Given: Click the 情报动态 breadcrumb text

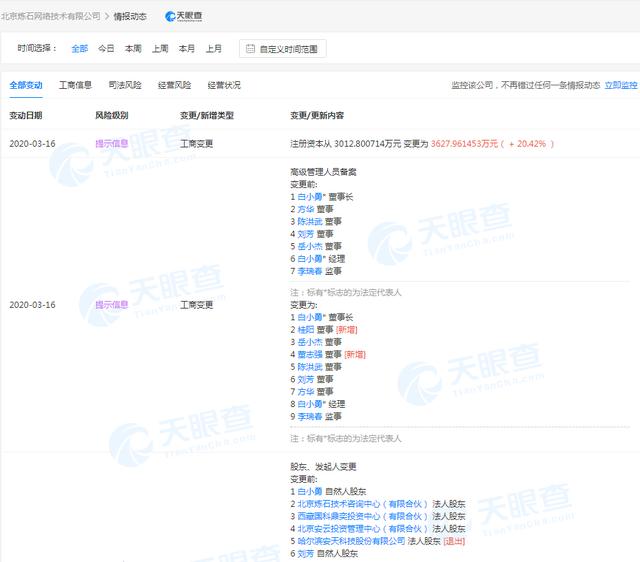Looking at the screenshot, I should pyautogui.click(x=130, y=16).
